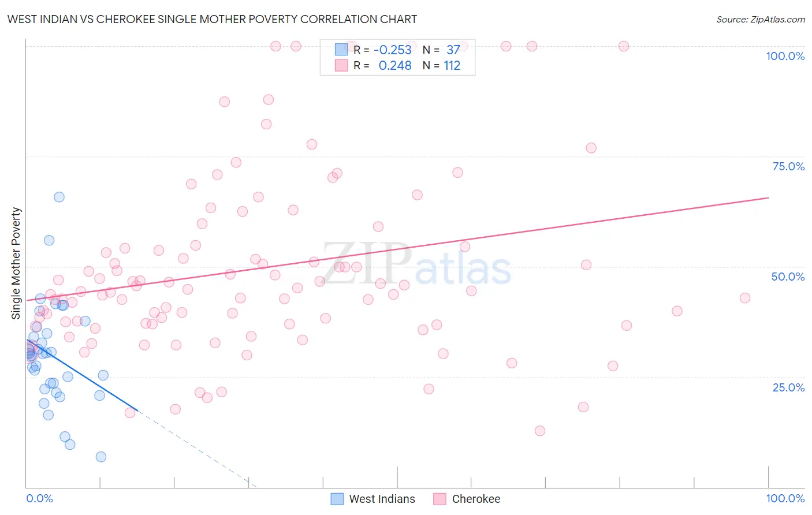The height and width of the screenshot is (515, 812).
Task: Select the Cherokee legend label
Action: pos(476,499)
